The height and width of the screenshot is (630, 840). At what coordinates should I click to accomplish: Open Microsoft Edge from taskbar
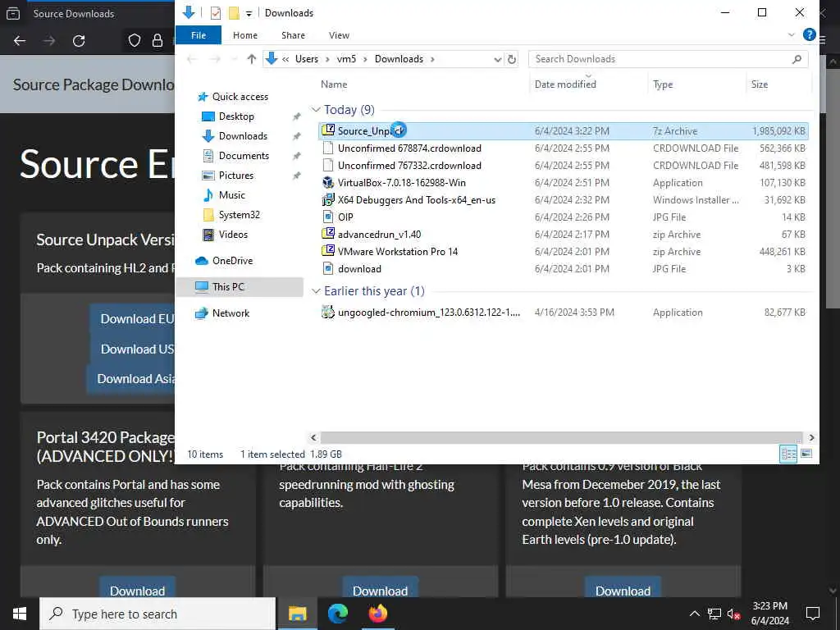pyautogui.click(x=337, y=614)
